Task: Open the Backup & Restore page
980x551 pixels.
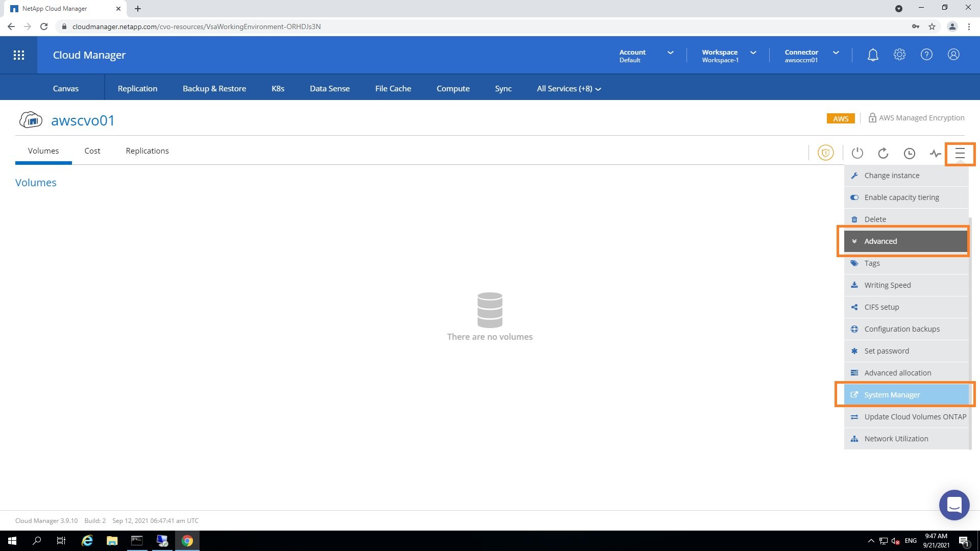Action: (x=214, y=89)
